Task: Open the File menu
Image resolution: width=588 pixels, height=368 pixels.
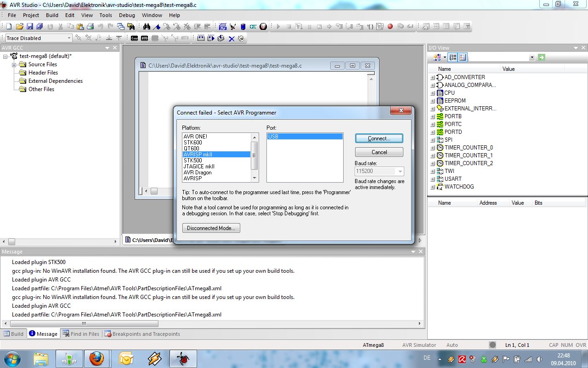Action: click(x=12, y=15)
